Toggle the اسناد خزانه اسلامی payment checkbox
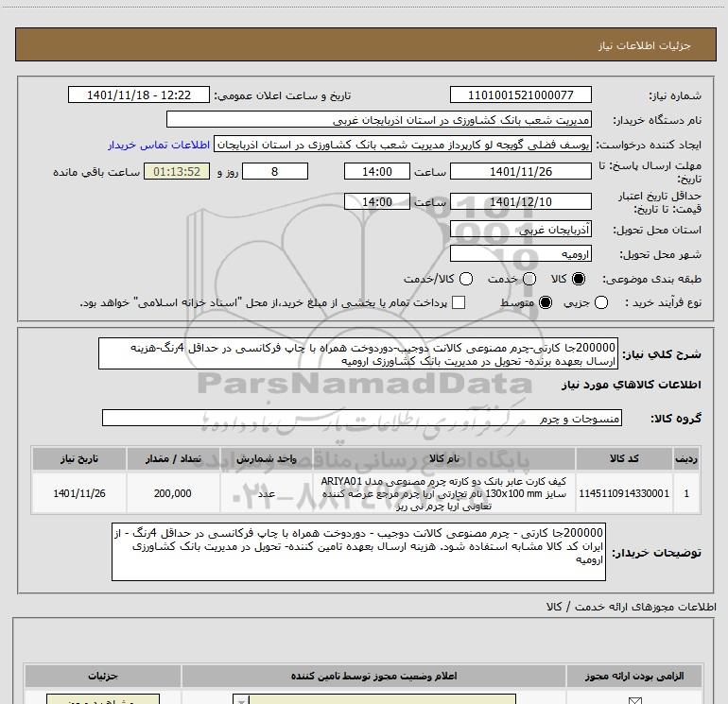 pyautogui.click(x=459, y=302)
